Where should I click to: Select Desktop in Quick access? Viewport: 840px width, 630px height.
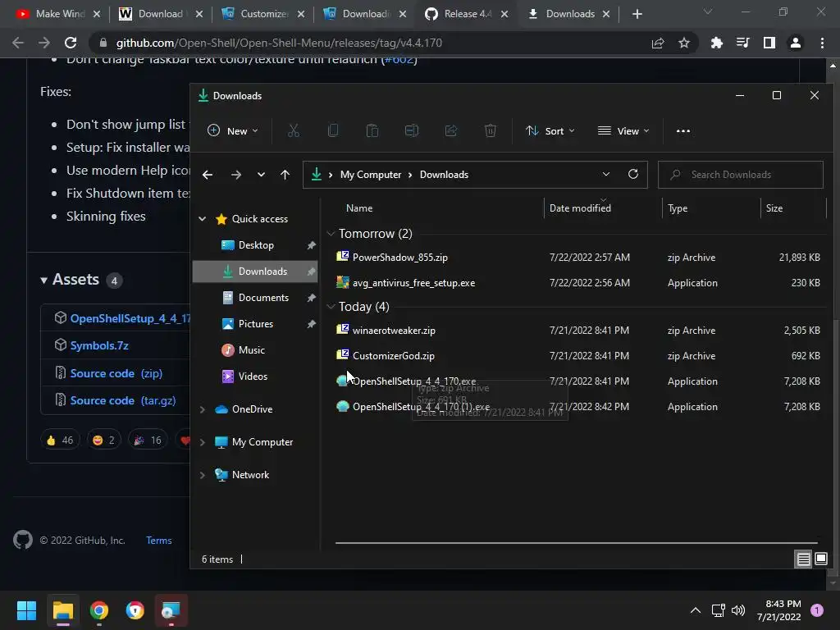coord(256,245)
